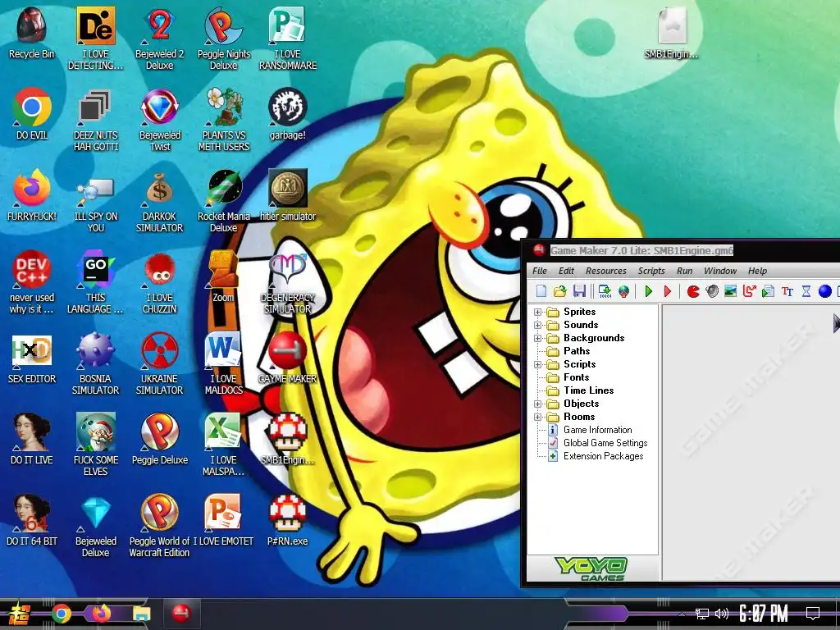Show hidden tray icons arrow

click(x=682, y=614)
